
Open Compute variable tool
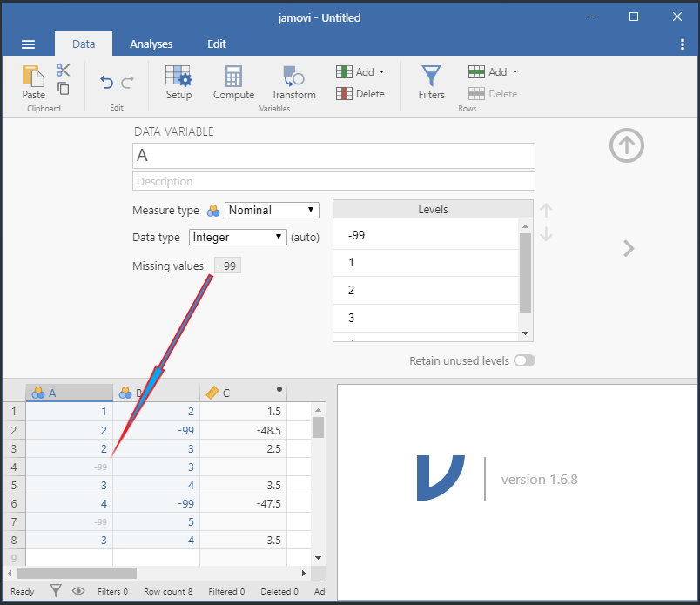pos(233,82)
